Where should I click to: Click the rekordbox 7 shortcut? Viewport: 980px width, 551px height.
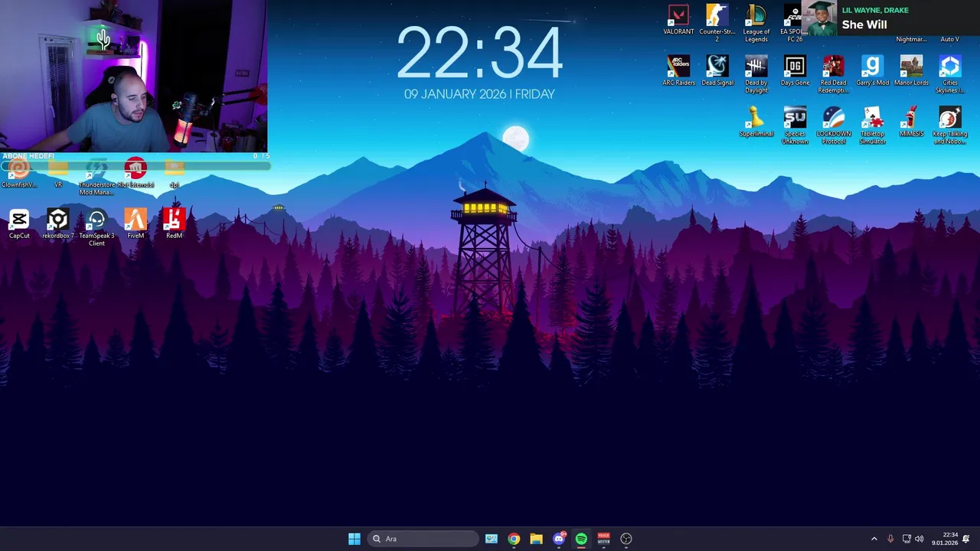click(58, 224)
